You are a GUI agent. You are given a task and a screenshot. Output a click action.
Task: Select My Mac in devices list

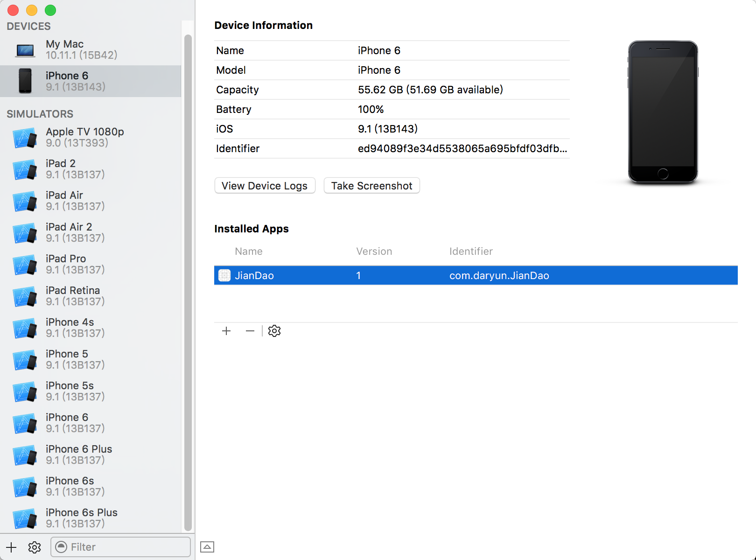(x=91, y=49)
